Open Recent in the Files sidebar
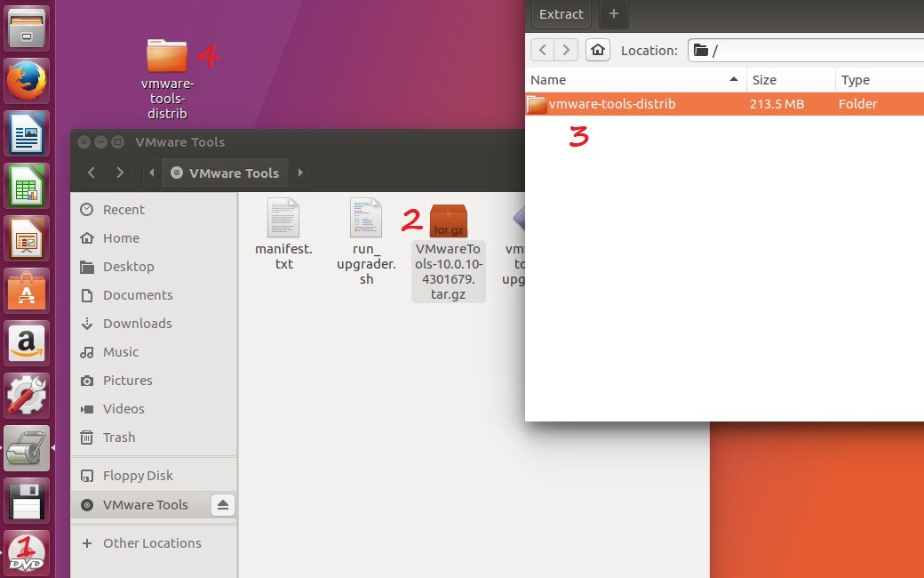This screenshot has height=578, width=924. click(153, 209)
